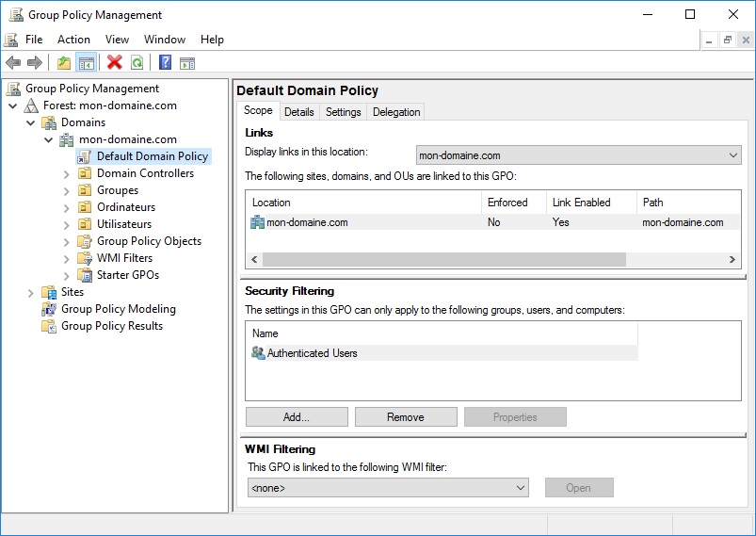Click the Forest mon-domaine.com triangle icon
The image size is (756, 536).
(31, 106)
